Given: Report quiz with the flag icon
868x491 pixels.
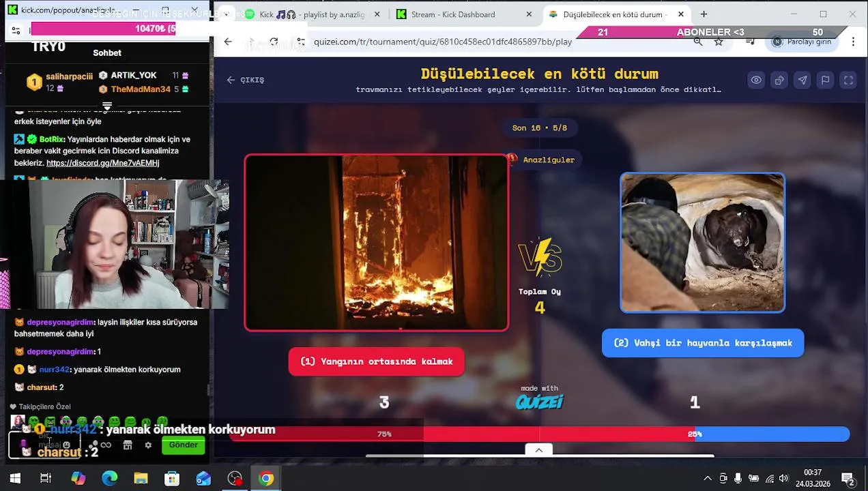Looking at the screenshot, I should pyautogui.click(x=826, y=80).
